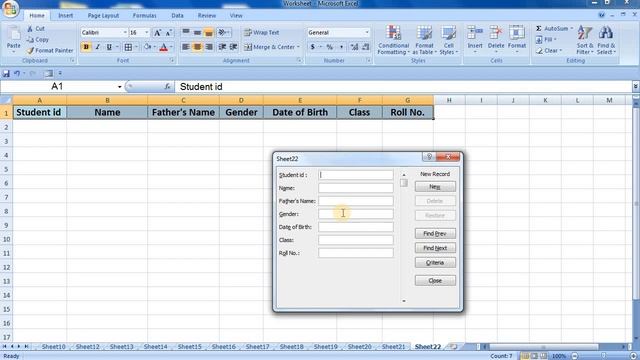Switch to the Insert ribbon tab
This screenshot has height=360, width=640.
coord(66,16)
